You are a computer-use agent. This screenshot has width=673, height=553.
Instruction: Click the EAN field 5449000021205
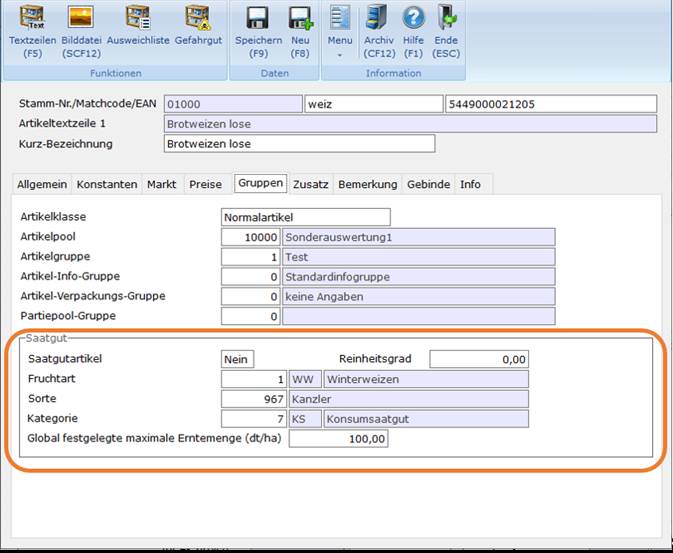tap(551, 104)
